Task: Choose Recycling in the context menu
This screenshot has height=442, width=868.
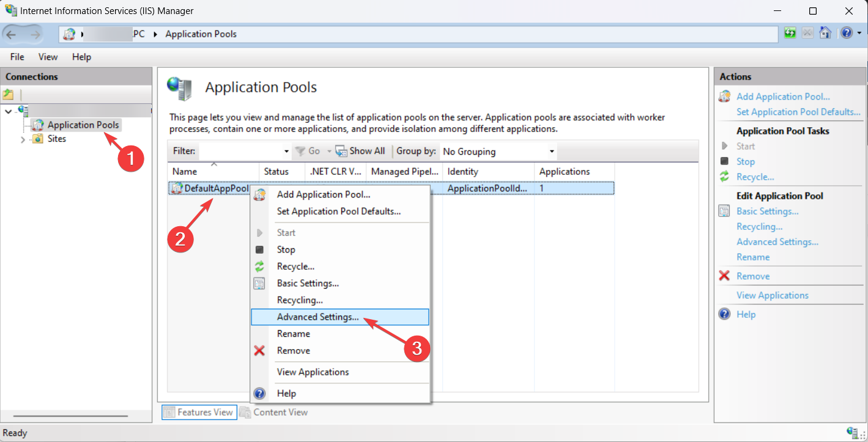Action: 340,300
